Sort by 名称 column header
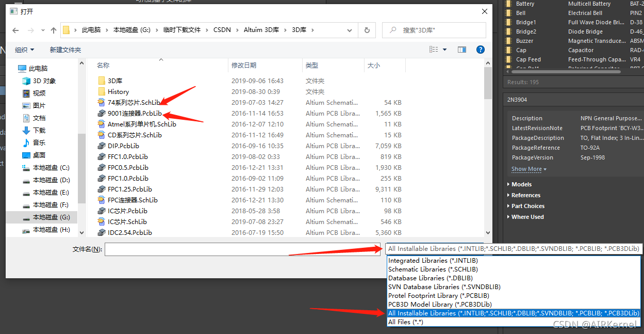This screenshot has height=334, width=644. pos(103,66)
